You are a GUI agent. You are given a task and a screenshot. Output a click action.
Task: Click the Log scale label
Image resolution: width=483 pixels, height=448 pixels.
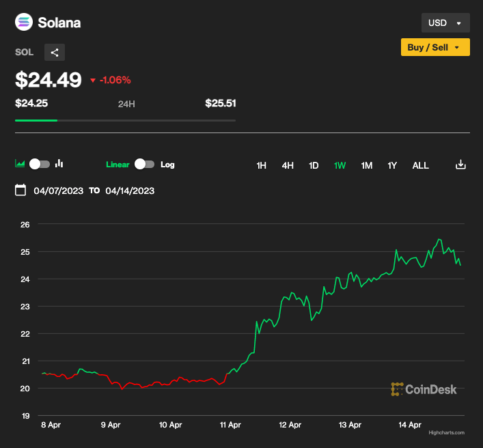tap(167, 165)
